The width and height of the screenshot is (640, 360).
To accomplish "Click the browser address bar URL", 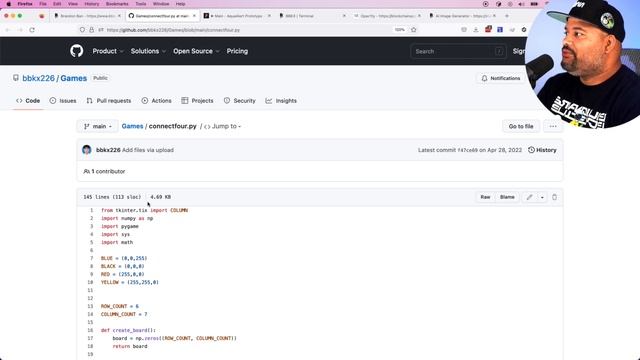I will coord(173,30).
